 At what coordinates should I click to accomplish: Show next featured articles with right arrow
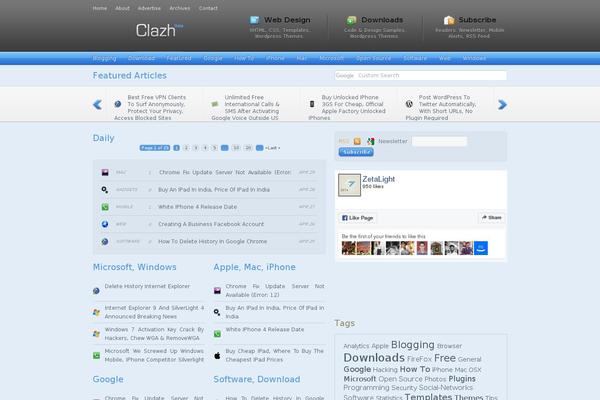[x=502, y=104]
